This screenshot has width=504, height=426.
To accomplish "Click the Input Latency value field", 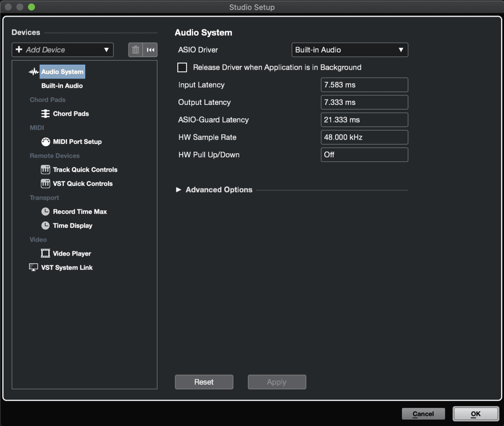I will tap(365, 85).
